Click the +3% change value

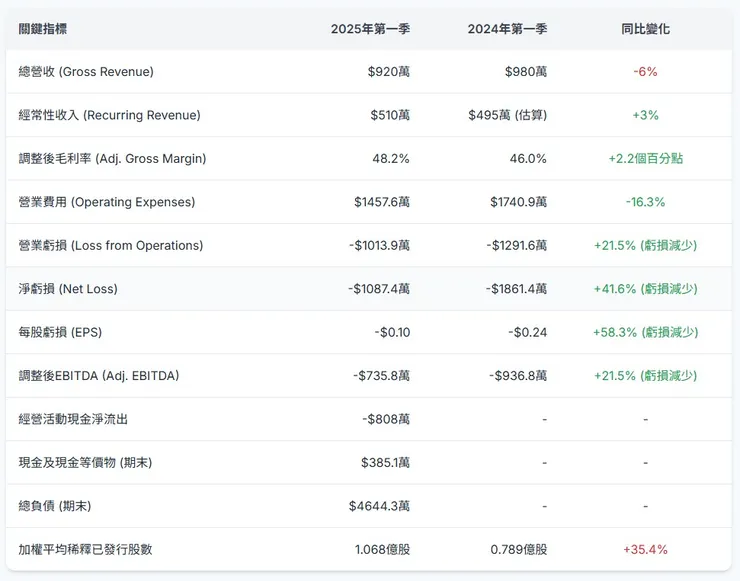click(x=645, y=115)
